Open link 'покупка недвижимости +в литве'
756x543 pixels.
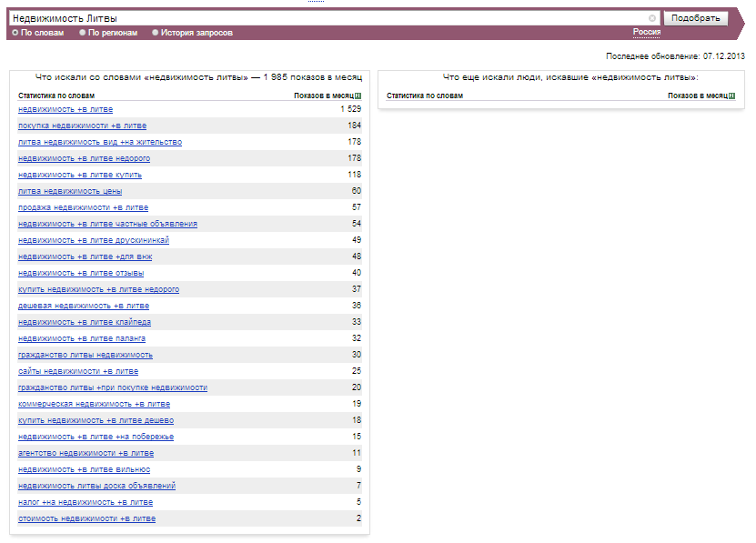click(x=83, y=126)
